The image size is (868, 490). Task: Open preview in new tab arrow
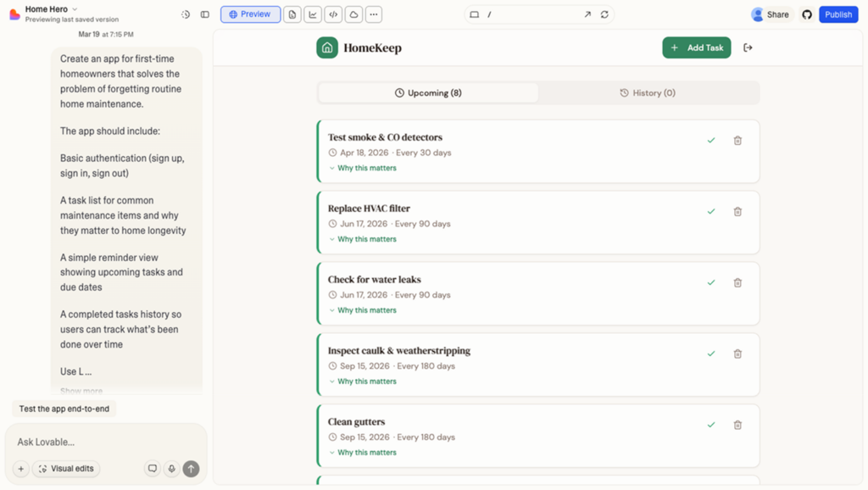point(587,14)
